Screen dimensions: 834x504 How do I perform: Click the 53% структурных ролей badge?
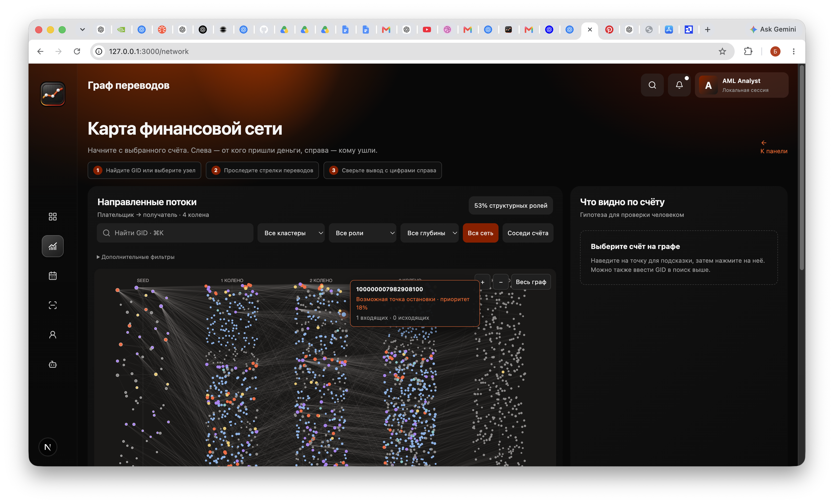[x=510, y=206]
